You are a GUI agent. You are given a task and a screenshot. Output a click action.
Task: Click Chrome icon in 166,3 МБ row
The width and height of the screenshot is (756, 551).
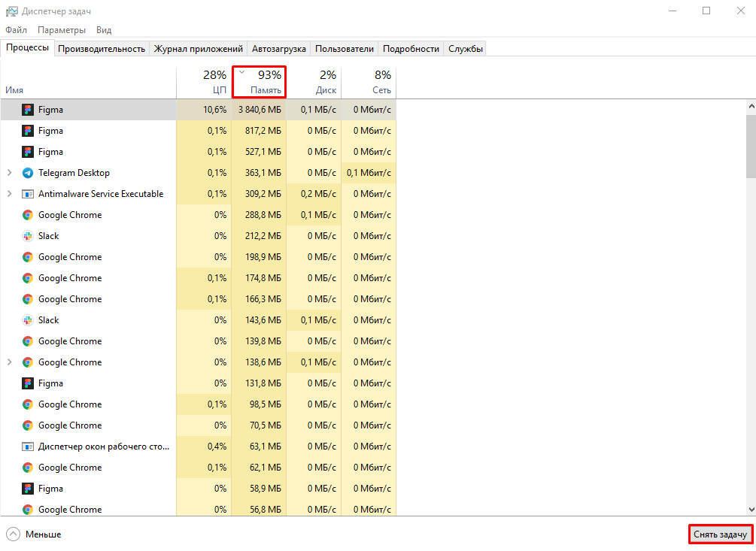tap(28, 299)
